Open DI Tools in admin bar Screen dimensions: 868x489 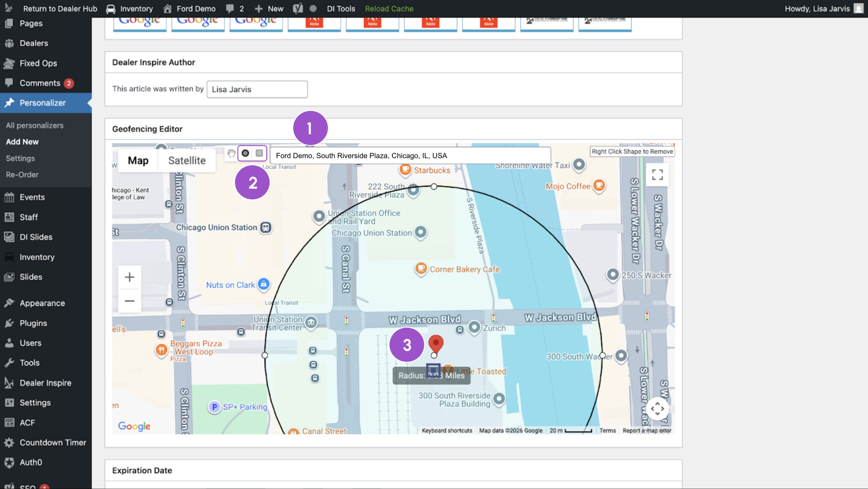(x=341, y=8)
